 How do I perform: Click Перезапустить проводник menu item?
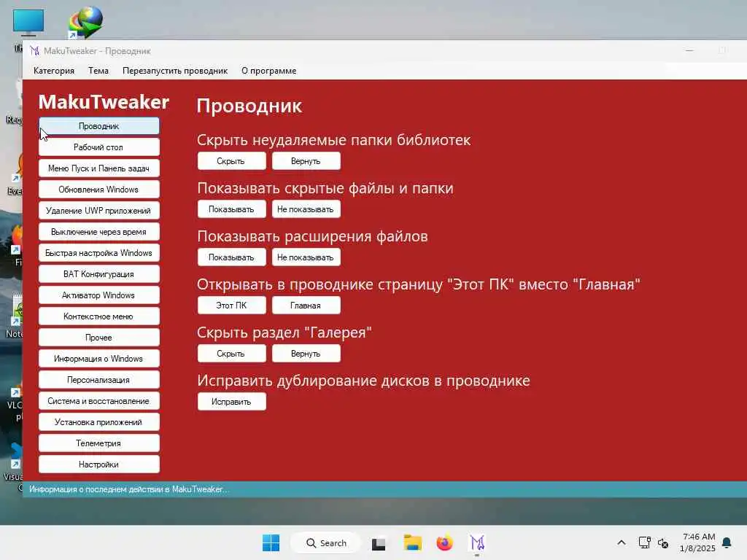tap(175, 71)
